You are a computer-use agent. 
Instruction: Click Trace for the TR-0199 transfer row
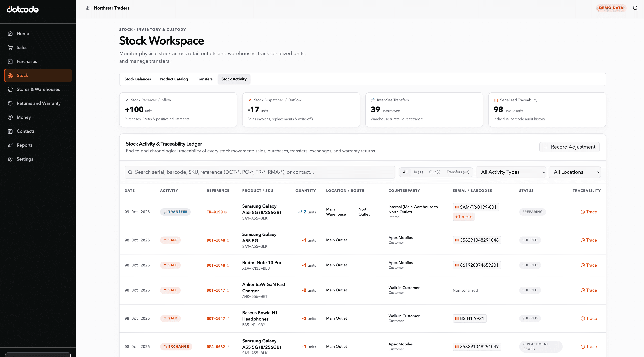coord(588,212)
